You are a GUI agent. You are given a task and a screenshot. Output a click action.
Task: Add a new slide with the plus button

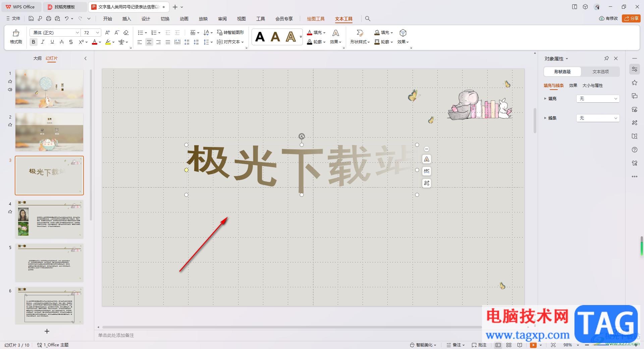(47, 331)
